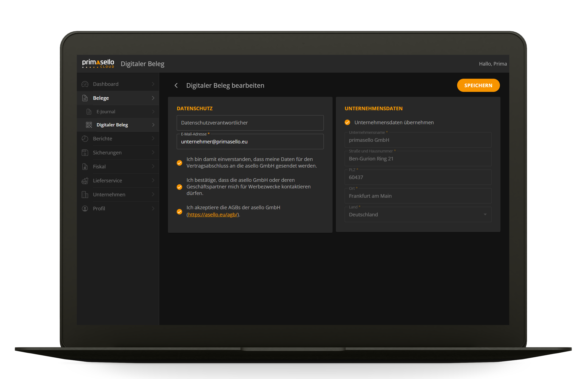Image resolution: width=588 pixels, height=379 pixels.
Task: Click the Fiskal lock document icon
Action: coord(85,167)
